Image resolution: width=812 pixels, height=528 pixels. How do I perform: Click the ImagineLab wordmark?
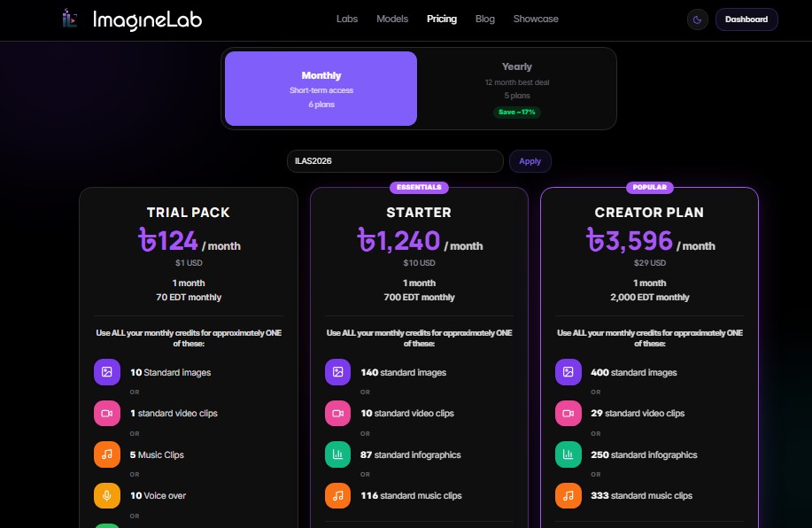(x=147, y=20)
